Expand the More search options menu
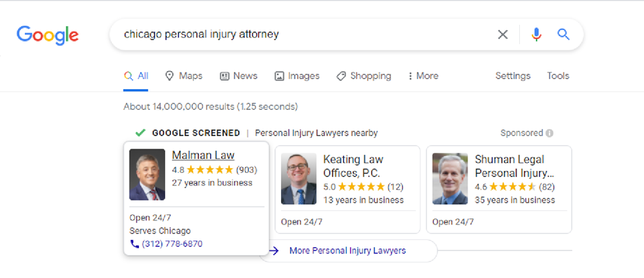The image size is (644, 278). [423, 76]
